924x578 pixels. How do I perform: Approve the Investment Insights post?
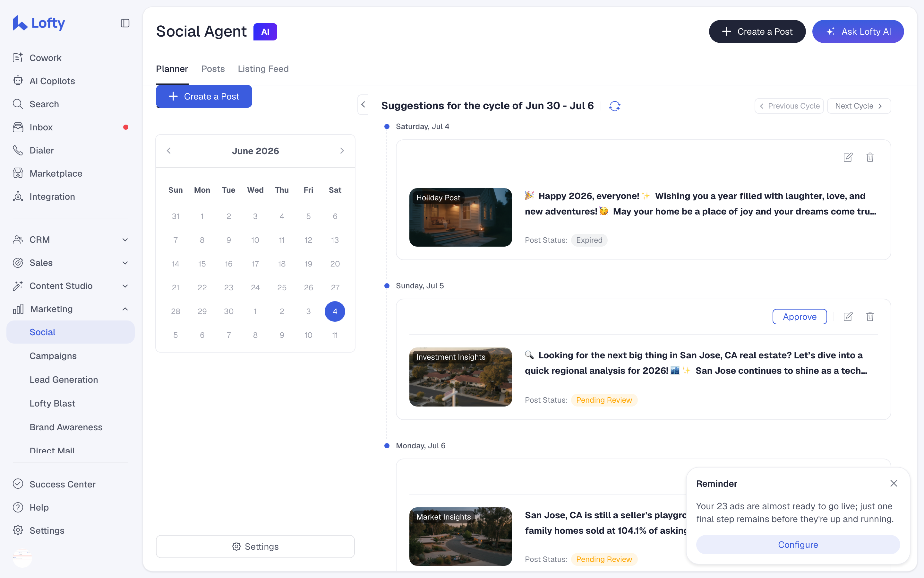click(800, 317)
